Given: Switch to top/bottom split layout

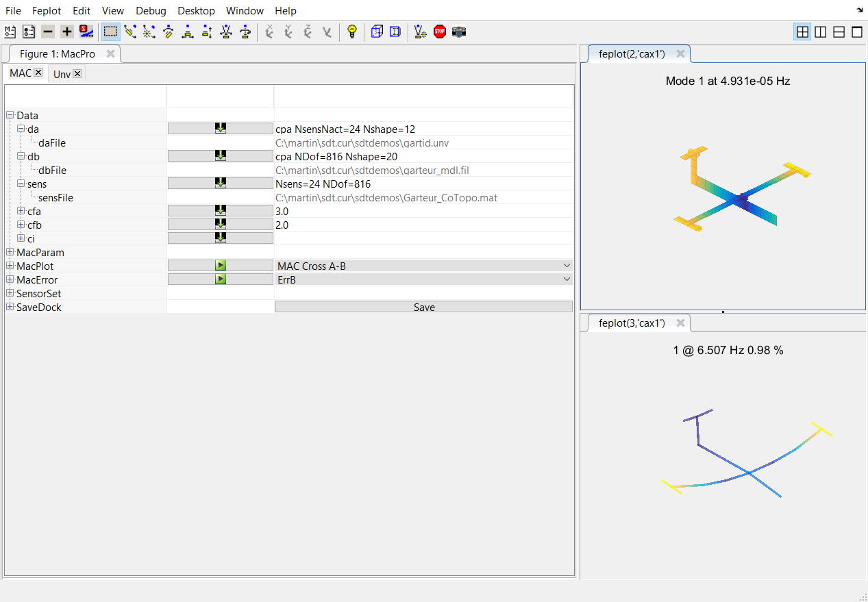Looking at the screenshot, I should pos(839,32).
